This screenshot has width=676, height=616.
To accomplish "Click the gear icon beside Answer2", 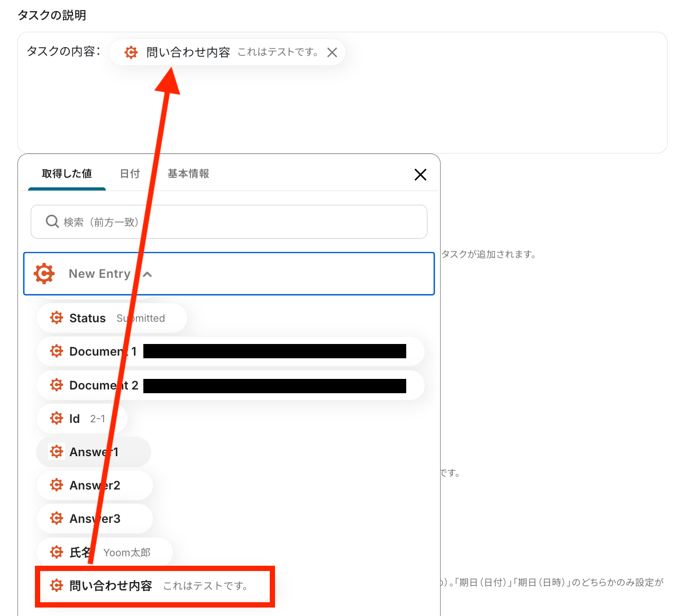I will click(x=57, y=485).
